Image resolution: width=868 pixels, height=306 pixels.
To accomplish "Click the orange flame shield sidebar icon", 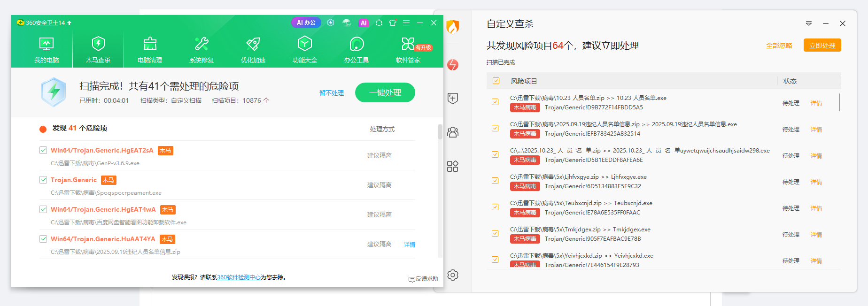I will point(453,27).
